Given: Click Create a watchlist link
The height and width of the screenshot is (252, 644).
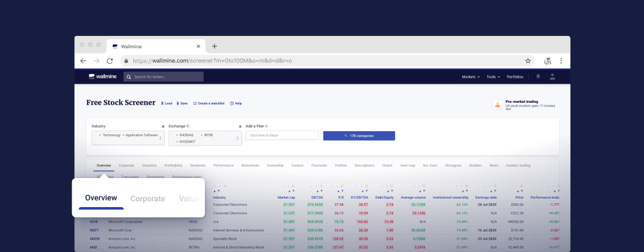Looking at the screenshot, I should 209,104.
